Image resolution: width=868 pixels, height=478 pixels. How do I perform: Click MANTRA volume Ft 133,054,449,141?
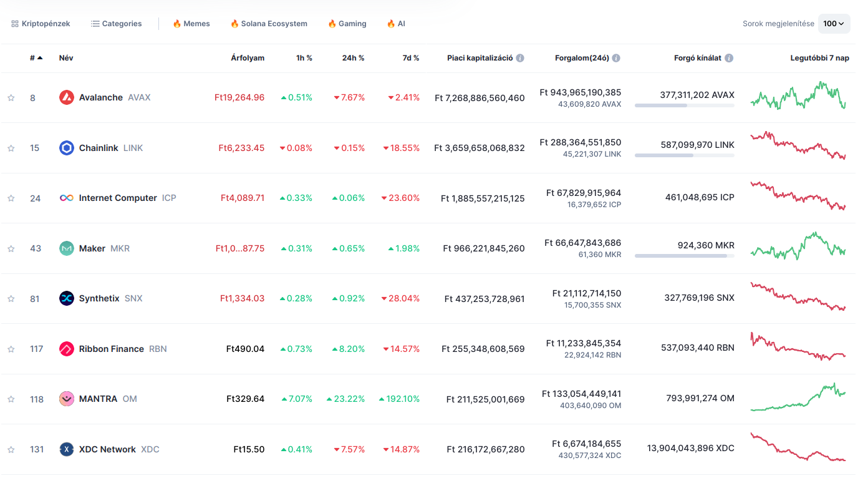coord(582,394)
